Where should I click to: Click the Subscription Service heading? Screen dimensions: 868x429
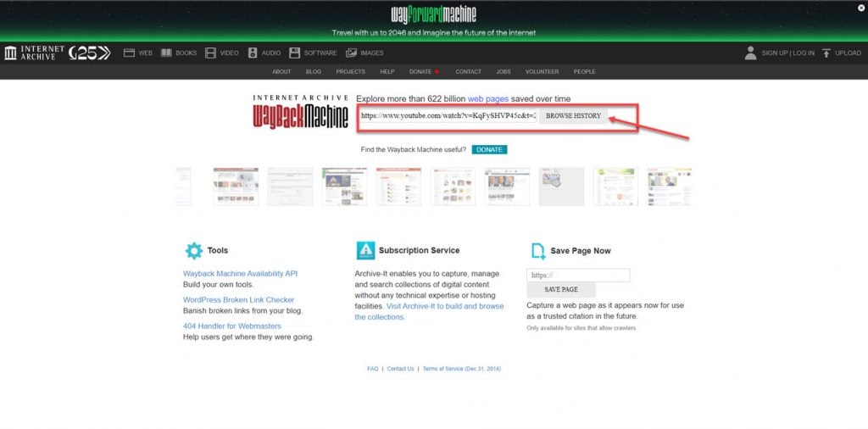click(x=419, y=251)
